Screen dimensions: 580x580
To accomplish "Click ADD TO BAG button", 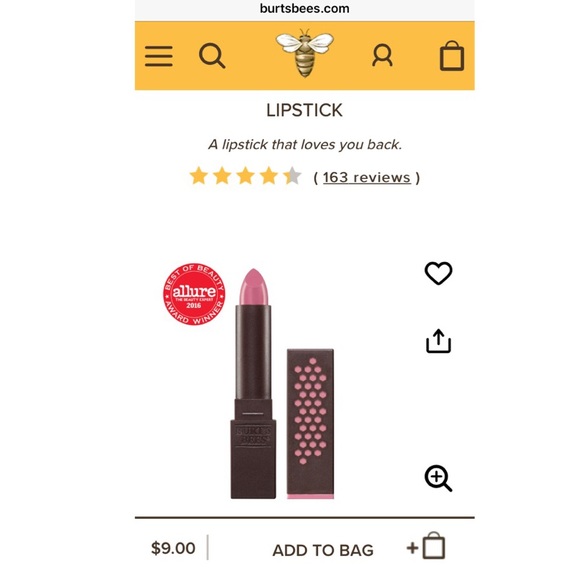I will tap(323, 550).
